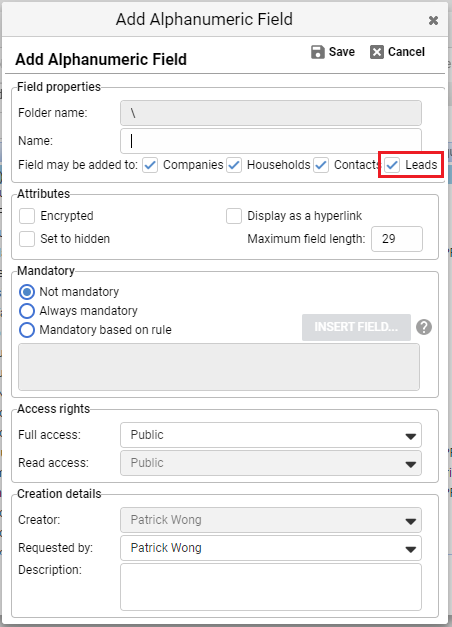Expand the Requested by dropdown
Viewport: 452px width, 627px height.
pyautogui.click(x=271, y=548)
